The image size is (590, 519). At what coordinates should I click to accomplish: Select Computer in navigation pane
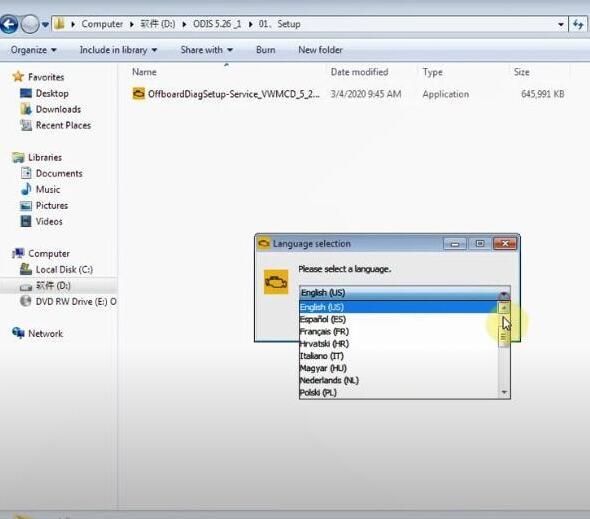(49, 254)
